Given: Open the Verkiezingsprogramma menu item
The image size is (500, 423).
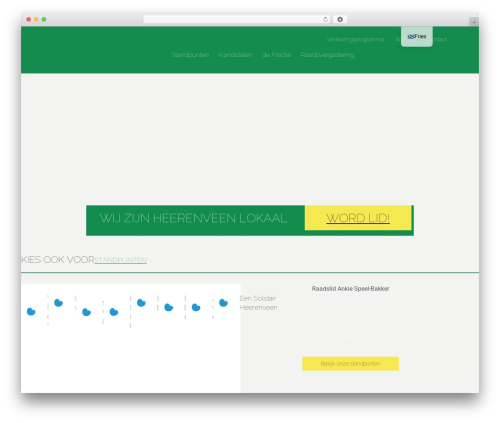Looking at the screenshot, I should [355, 39].
